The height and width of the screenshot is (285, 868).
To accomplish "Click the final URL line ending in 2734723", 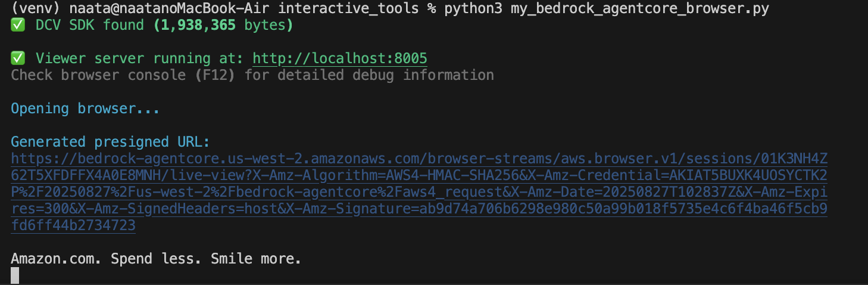I will (73, 225).
